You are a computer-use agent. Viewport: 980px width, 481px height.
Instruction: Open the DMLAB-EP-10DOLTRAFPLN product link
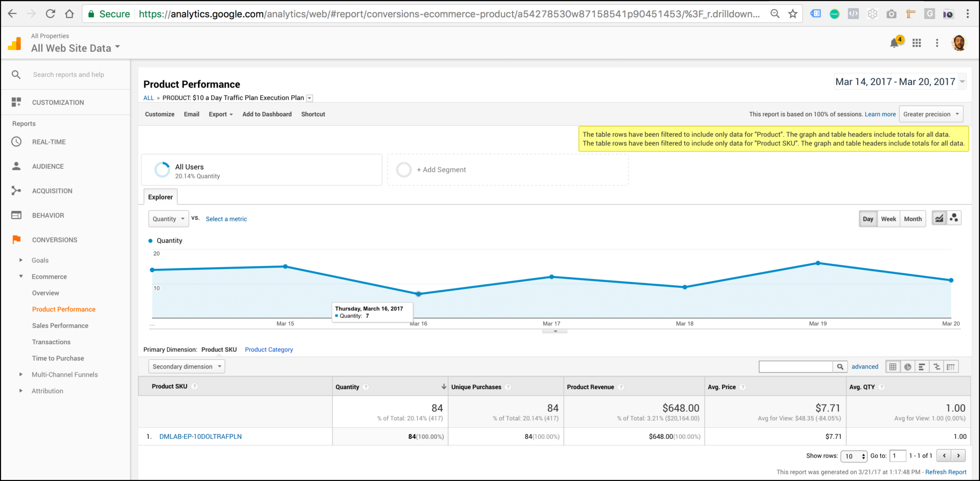[200, 436]
